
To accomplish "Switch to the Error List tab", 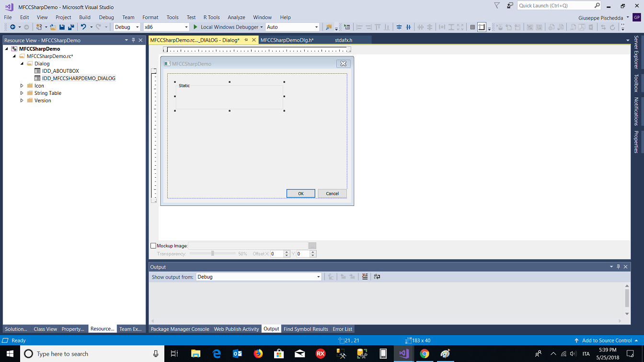I will pos(343,329).
